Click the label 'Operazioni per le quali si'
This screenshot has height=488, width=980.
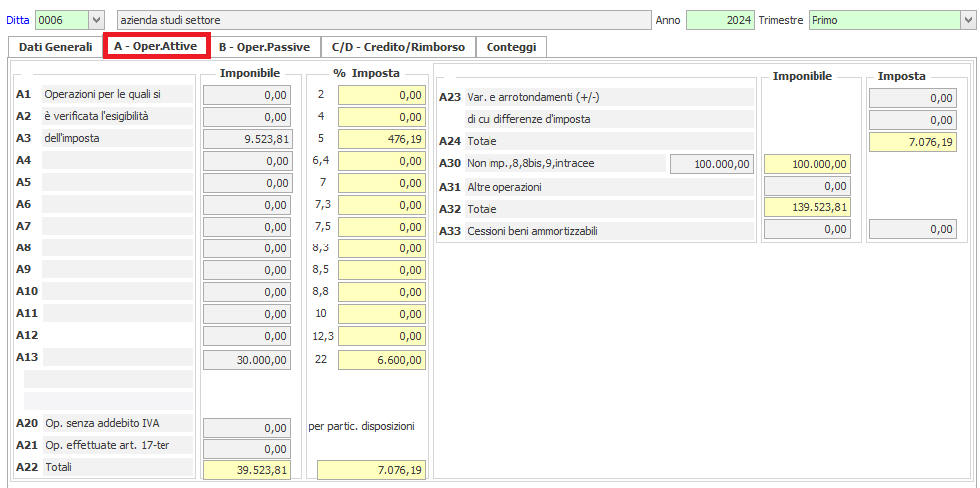(x=103, y=94)
